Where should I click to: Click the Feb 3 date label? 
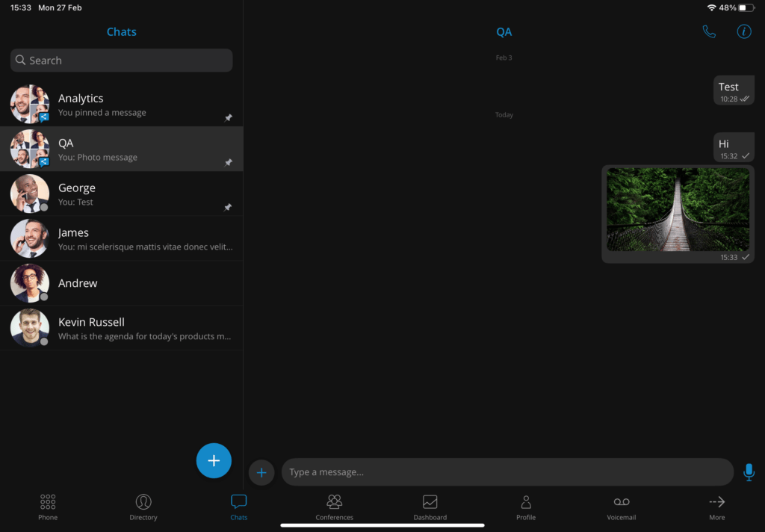click(x=504, y=58)
